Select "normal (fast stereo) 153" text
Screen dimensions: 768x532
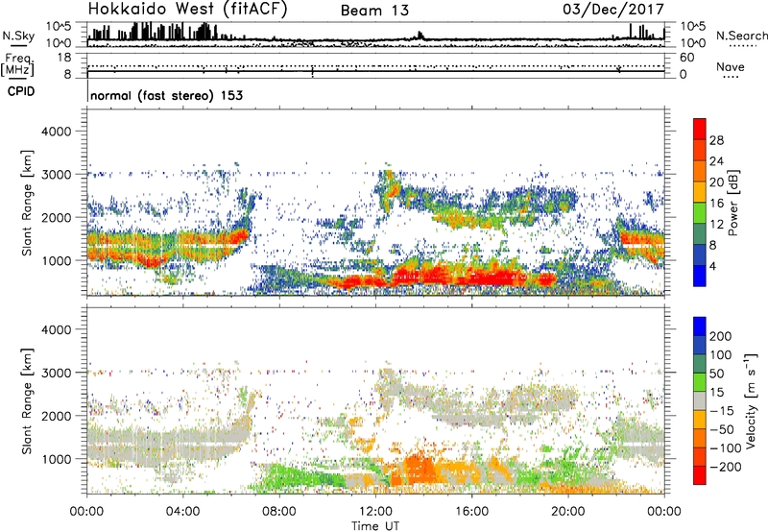166,95
